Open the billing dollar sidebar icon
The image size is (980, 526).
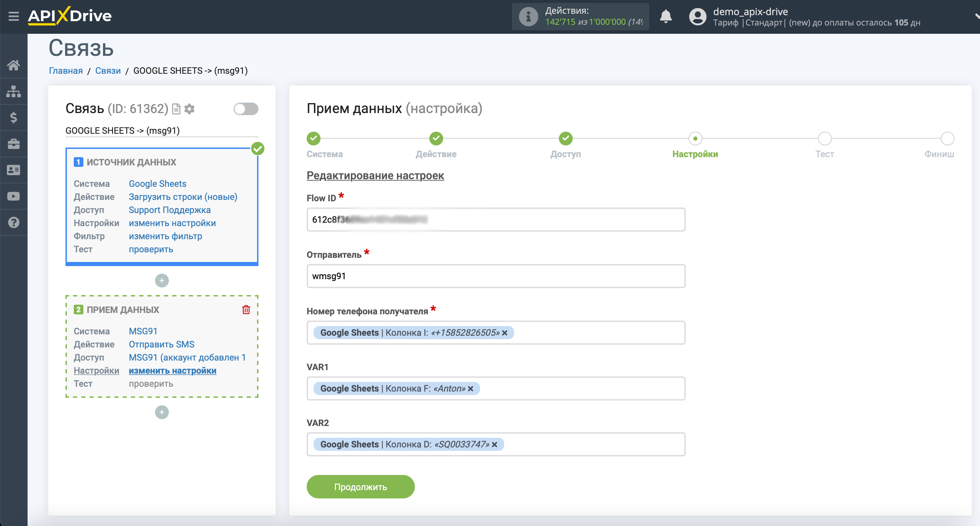[14, 118]
